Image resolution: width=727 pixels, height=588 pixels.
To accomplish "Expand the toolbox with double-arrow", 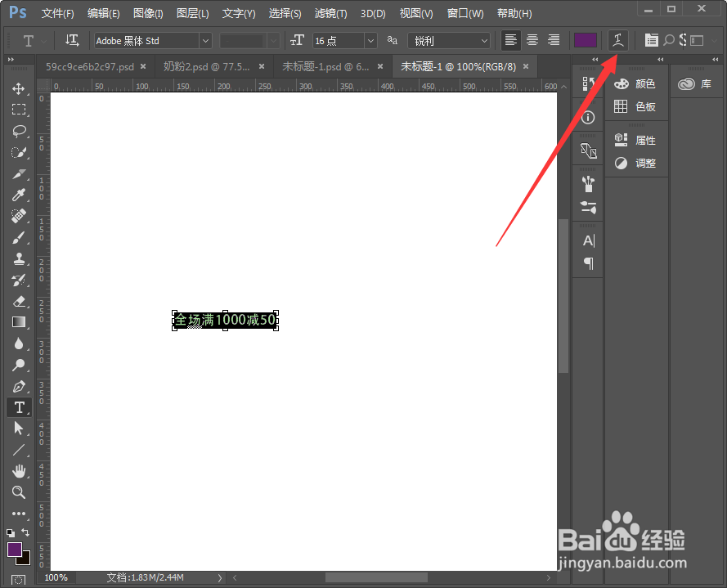I will coord(11,60).
